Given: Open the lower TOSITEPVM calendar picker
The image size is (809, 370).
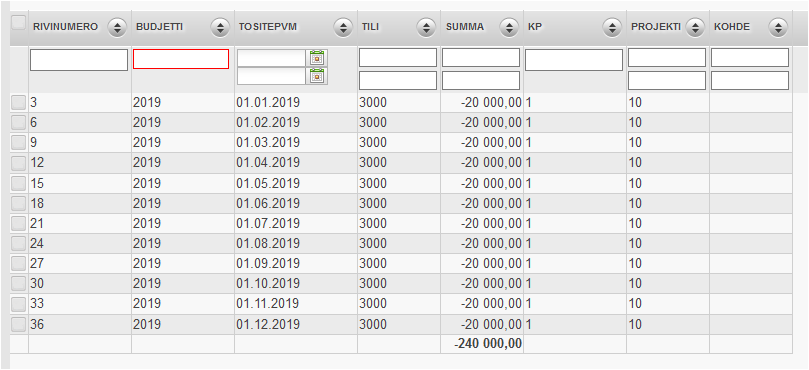Looking at the screenshot, I should point(317,76).
